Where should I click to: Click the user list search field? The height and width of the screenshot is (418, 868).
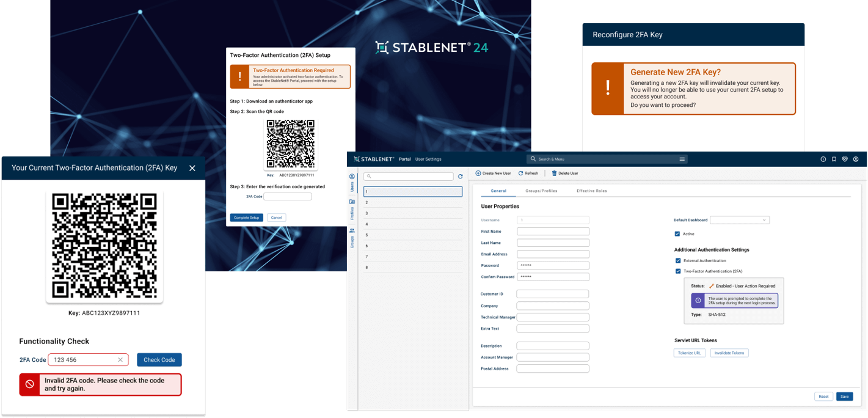[409, 177]
